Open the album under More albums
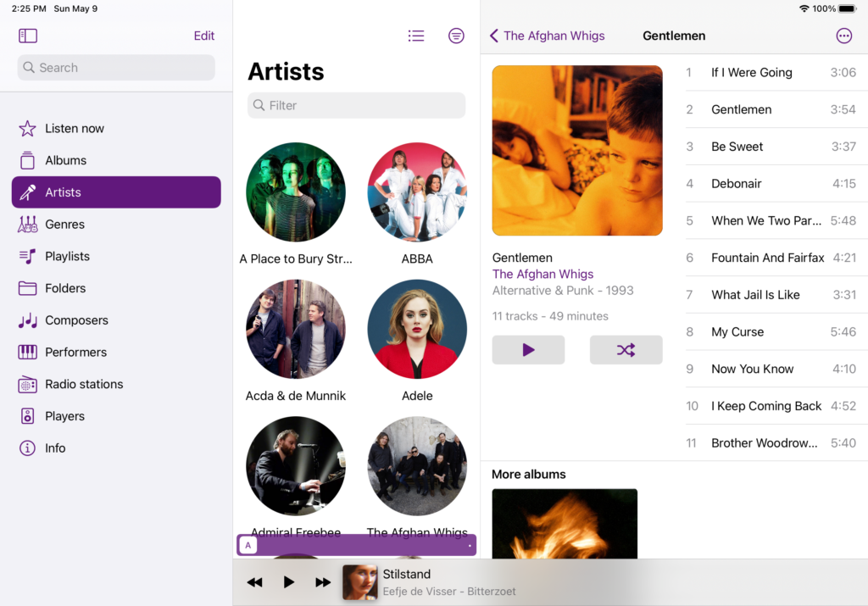Screen dimensions: 868x606 pyautogui.click(x=565, y=524)
